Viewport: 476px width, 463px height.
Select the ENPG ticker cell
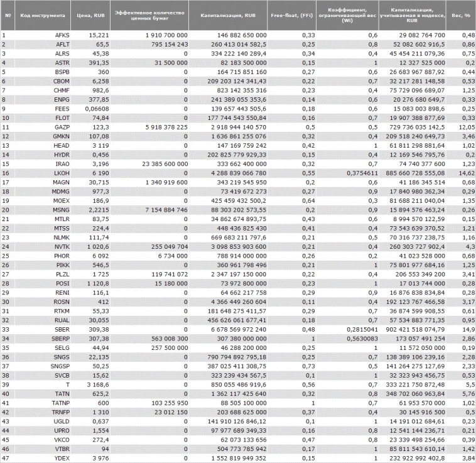pos(43,100)
